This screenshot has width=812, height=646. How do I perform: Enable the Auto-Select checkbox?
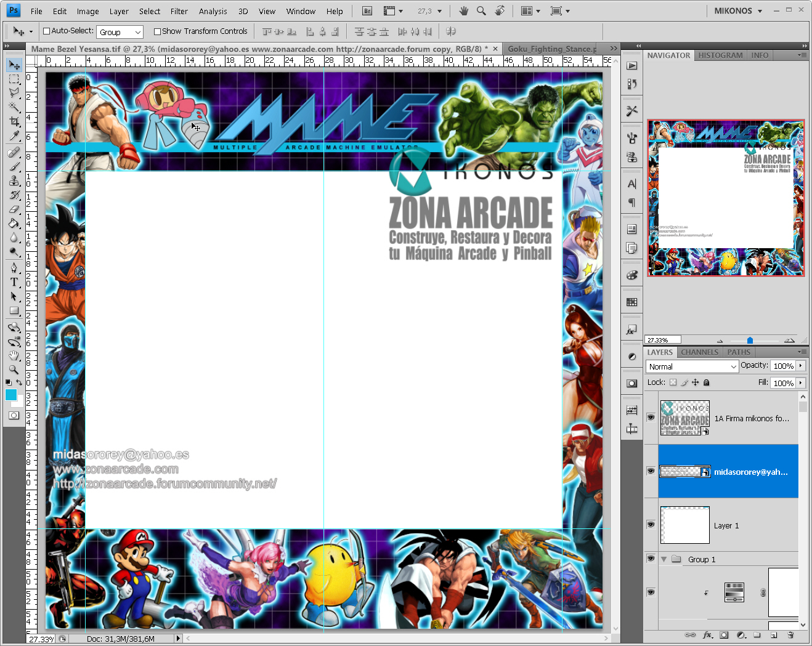click(46, 31)
